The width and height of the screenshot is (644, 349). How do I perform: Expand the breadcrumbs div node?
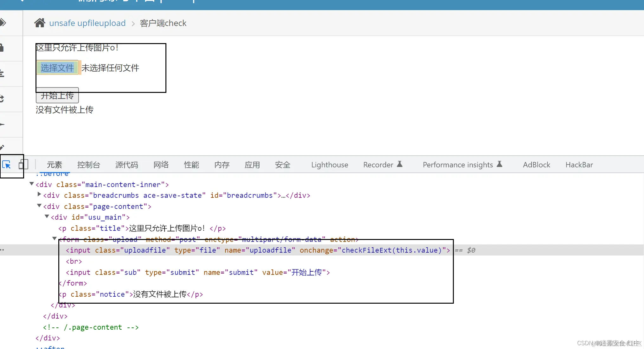coord(39,194)
